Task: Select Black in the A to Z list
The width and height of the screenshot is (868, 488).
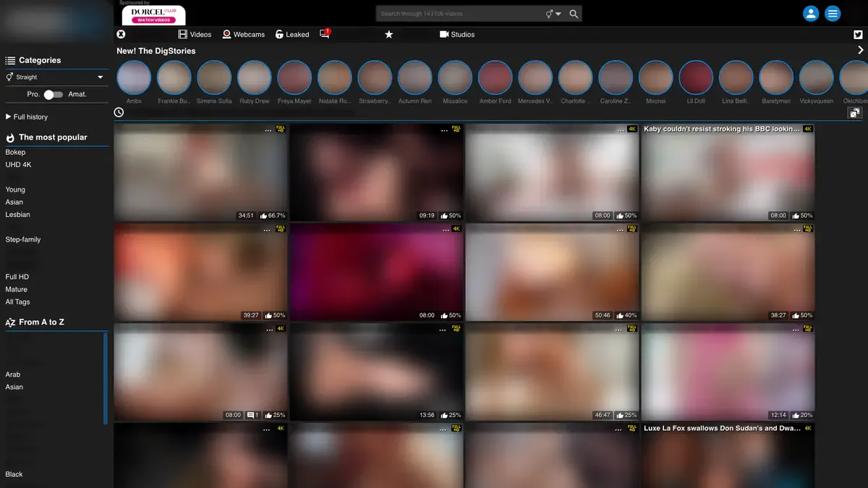Action: coord(14,474)
